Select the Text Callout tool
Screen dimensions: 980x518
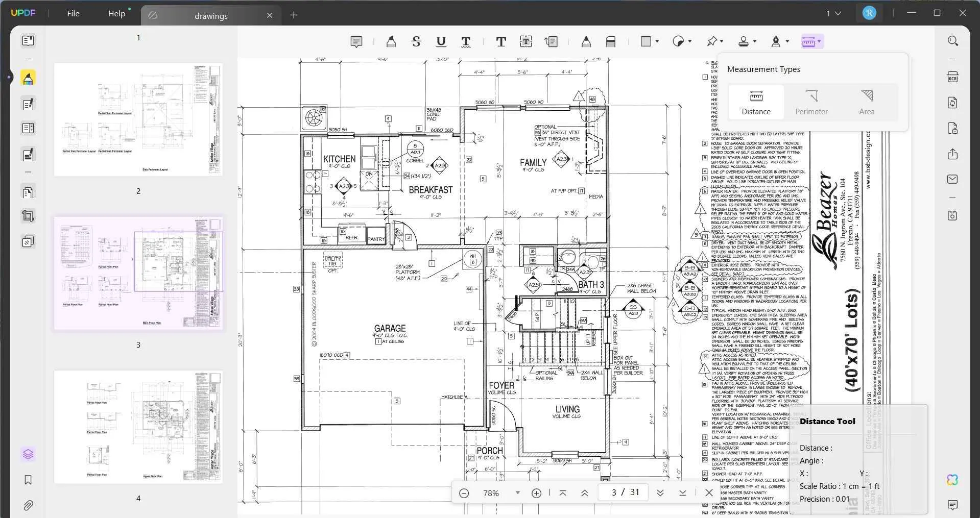click(551, 42)
